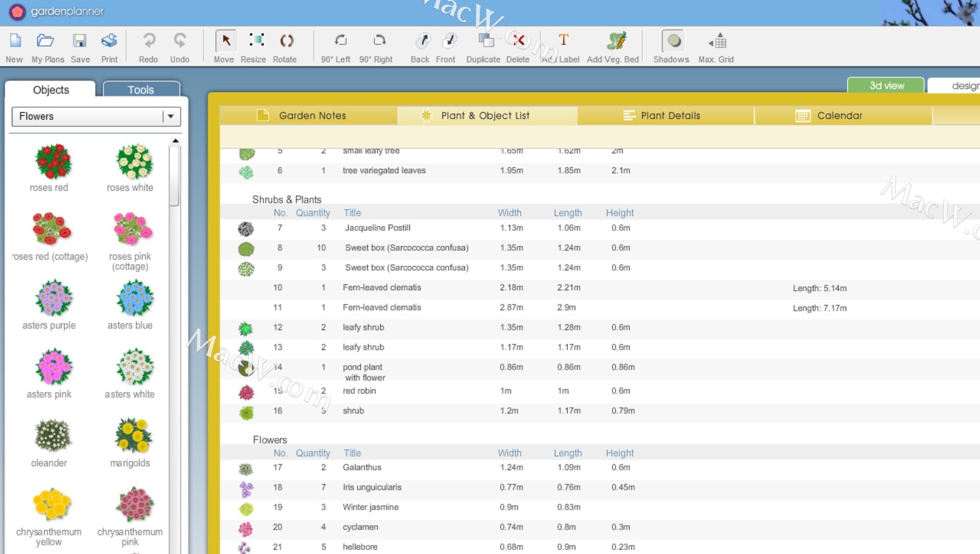
Task: Click the object list scroll up arrow
Action: click(175, 141)
